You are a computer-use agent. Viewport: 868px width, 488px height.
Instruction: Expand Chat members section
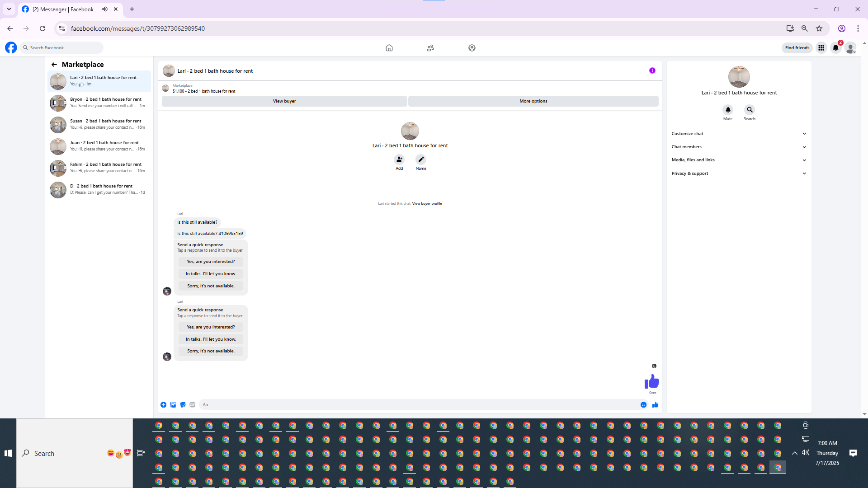pos(739,147)
